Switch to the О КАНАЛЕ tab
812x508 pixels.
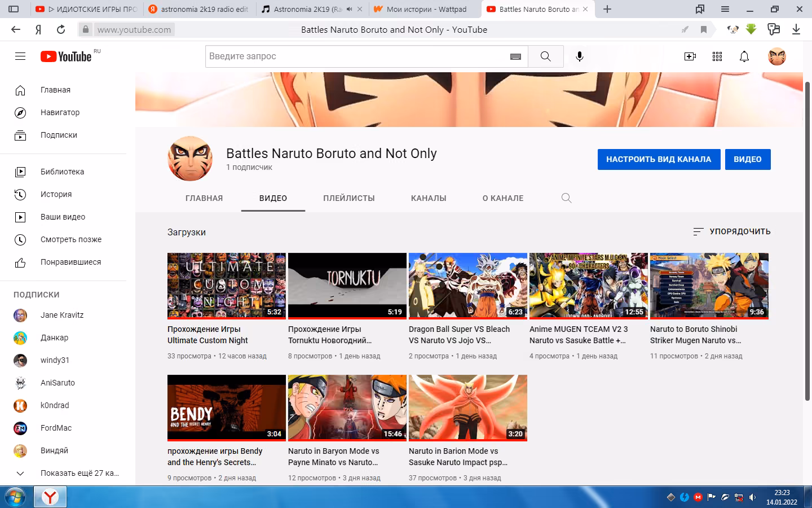click(503, 198)
